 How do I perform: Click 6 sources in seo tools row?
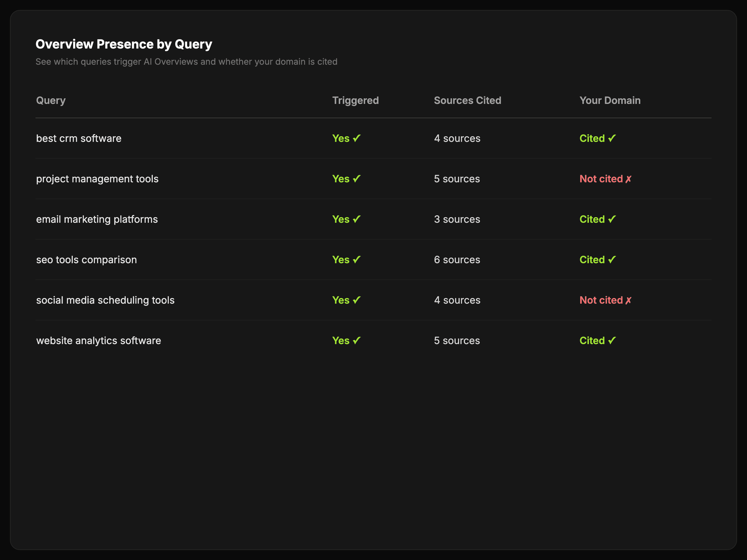coord(457,260)
